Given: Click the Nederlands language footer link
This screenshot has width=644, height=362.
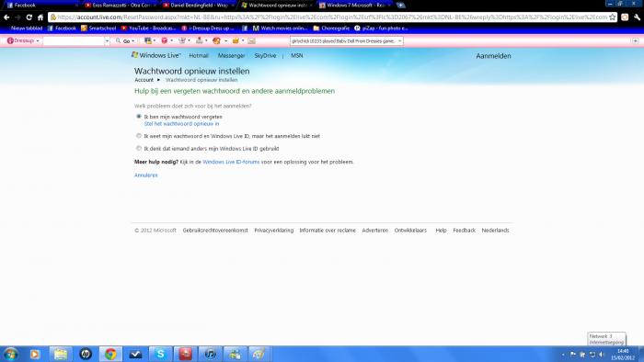Looking at the screenshot, I should (x=495, y=231).
